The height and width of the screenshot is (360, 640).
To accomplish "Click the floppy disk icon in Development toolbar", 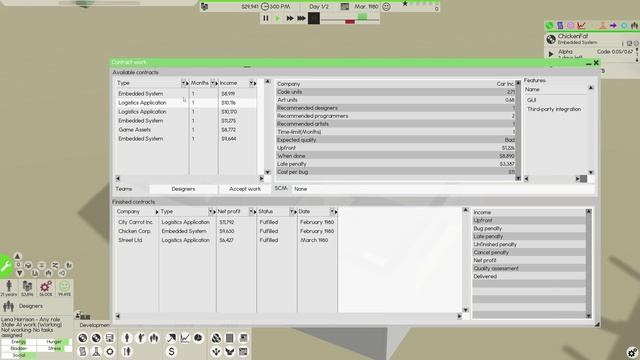I will pyautogui.click(x=110, y=338).
